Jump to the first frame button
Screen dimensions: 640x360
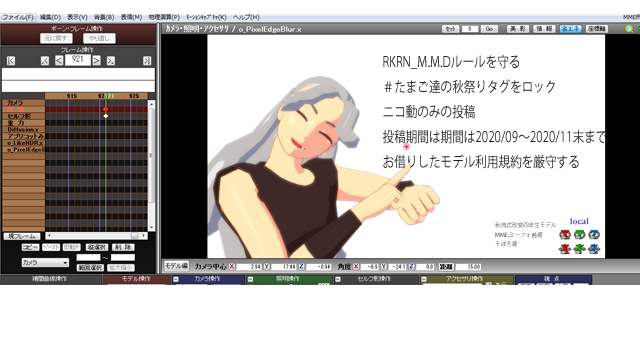[x=11, y=61]
